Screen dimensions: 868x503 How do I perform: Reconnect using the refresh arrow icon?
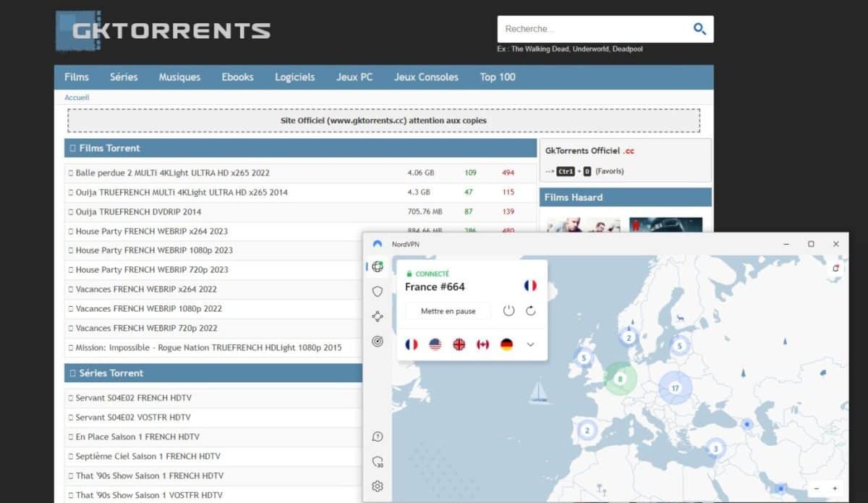click(x=530, y=310)
